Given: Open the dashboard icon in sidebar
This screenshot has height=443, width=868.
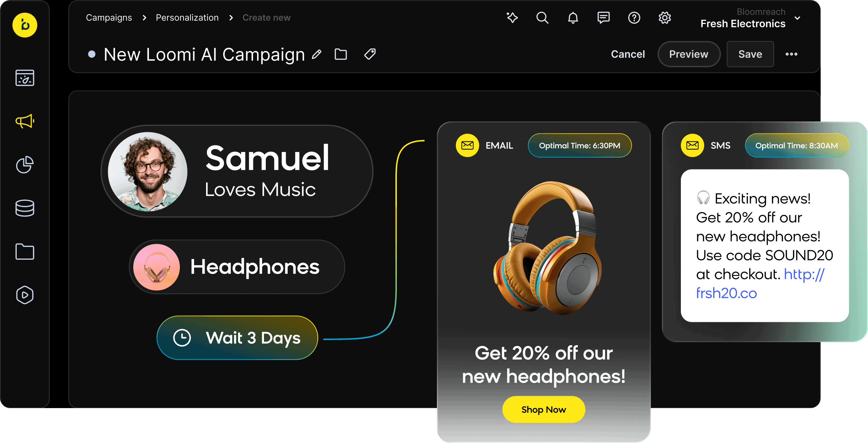Looking at the screenshot, I should pyautogui.click(x=25, y=78).
